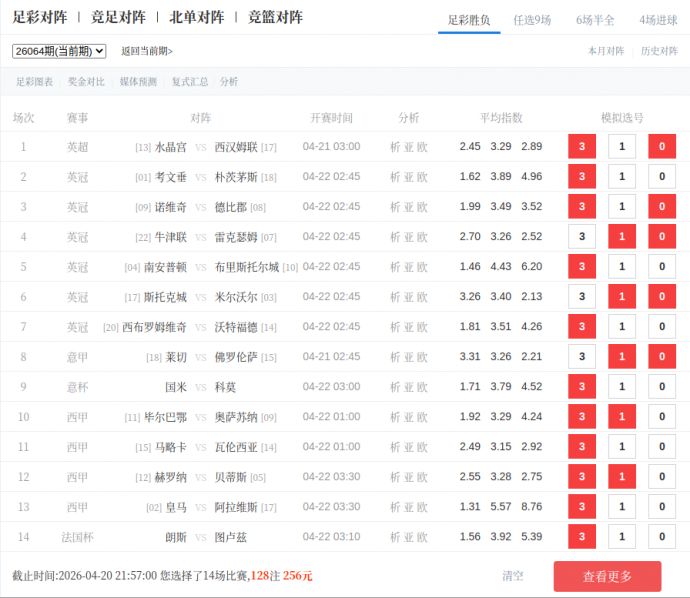Open the 本月对阵 link
Viewport: 690px width, 598px height.
click(x=606, y=51)
